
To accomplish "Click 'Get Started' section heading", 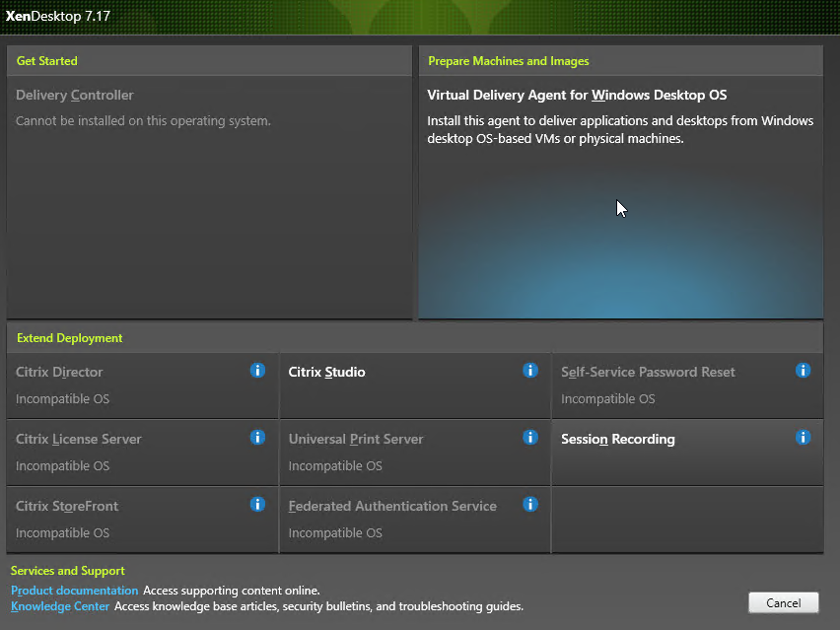I will point(47,61).
